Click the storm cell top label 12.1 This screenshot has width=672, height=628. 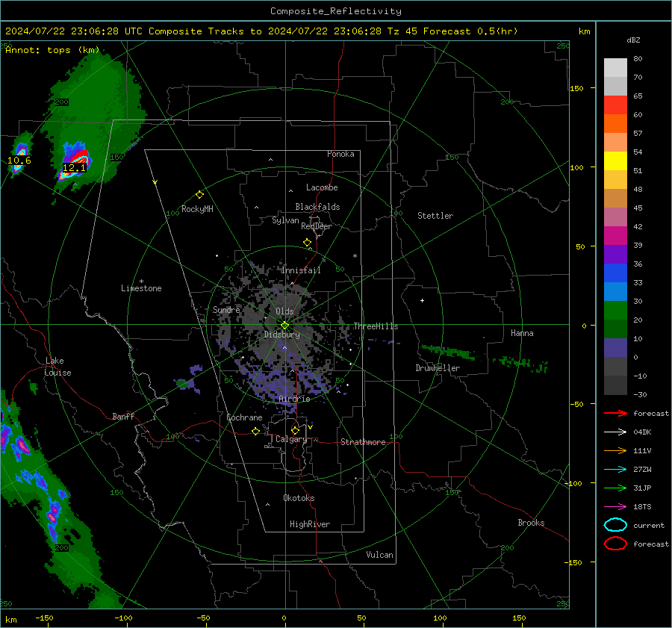click(x=74, y=168)
